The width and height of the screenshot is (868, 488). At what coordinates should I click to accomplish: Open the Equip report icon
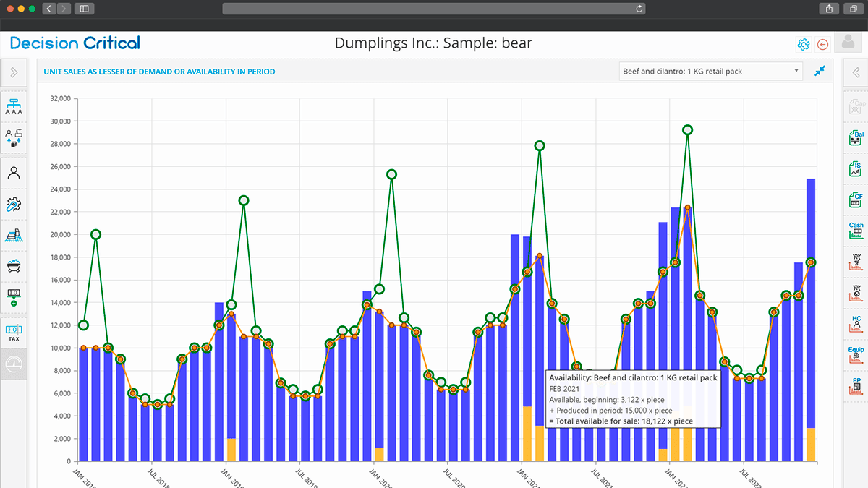[x=856, y=354]
